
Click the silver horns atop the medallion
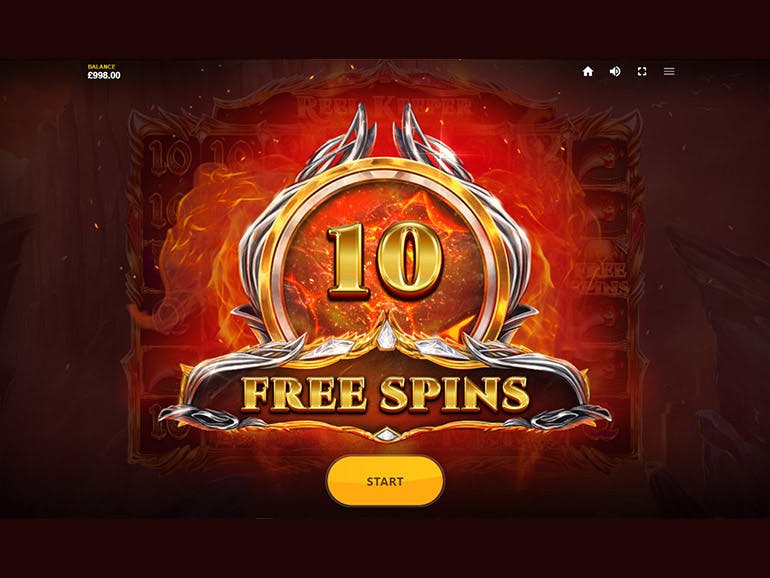coord(385,140)
